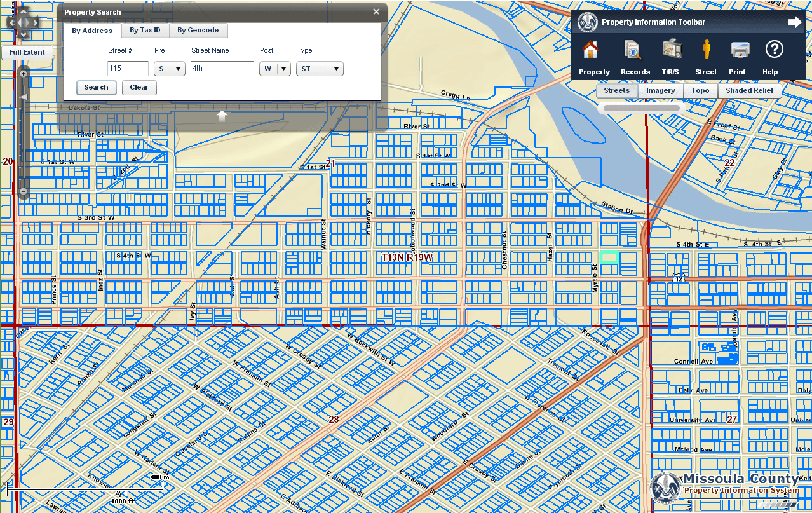
Task: Pan the map right with navigation arrow
Action: pos(34,23)
